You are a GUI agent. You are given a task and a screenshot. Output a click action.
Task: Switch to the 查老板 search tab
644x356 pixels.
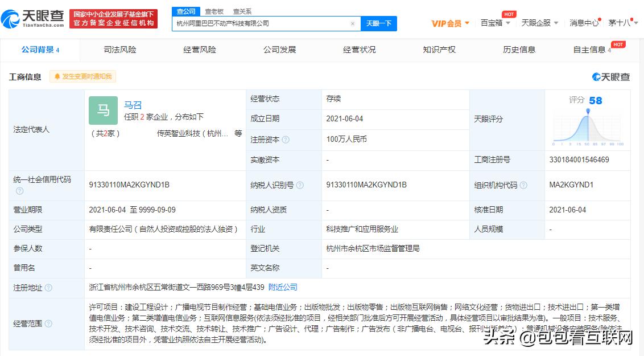(x=214, y=10)
